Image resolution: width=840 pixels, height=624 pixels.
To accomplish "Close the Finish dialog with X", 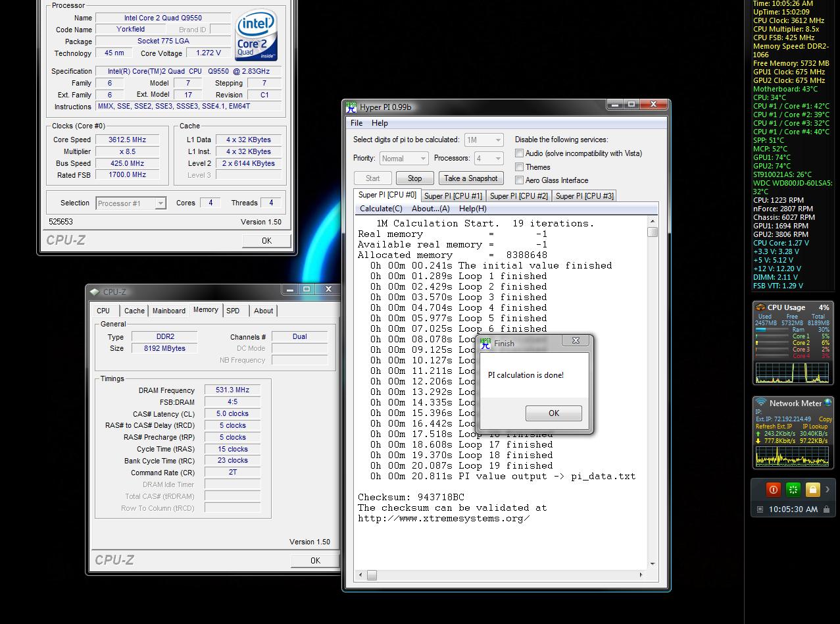I will 576,340.
